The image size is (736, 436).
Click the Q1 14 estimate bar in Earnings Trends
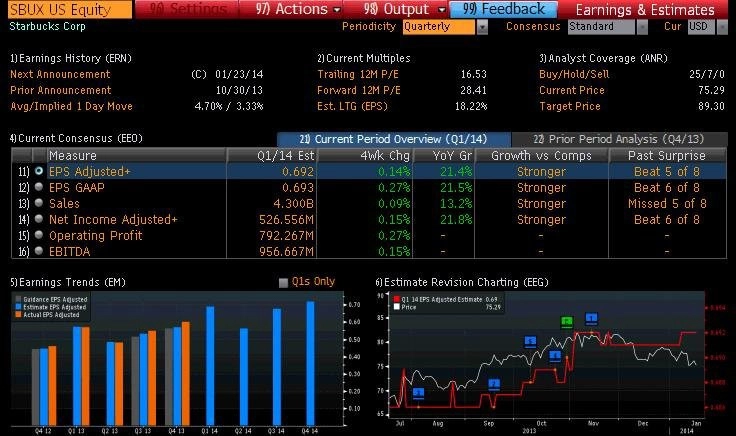point(210,366)
